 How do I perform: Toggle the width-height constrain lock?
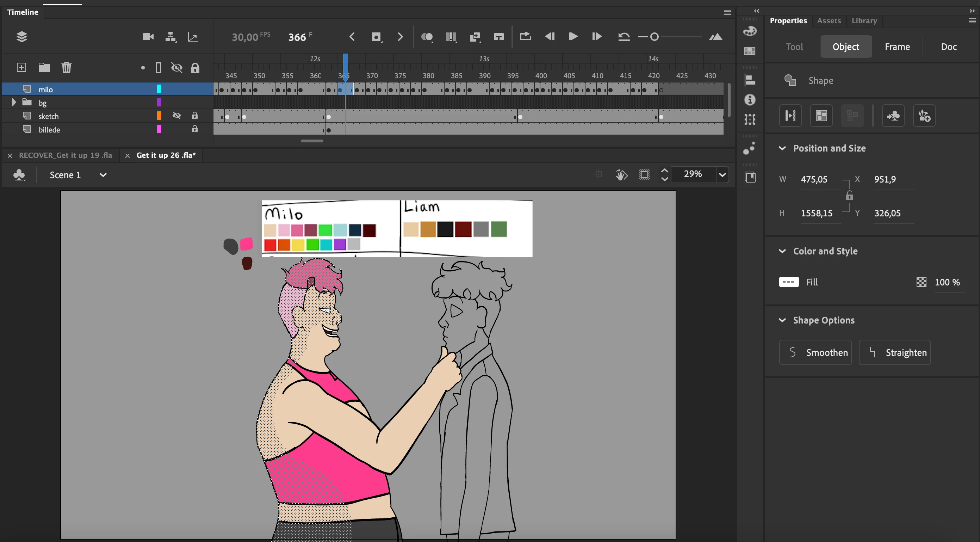coord(850,196)
